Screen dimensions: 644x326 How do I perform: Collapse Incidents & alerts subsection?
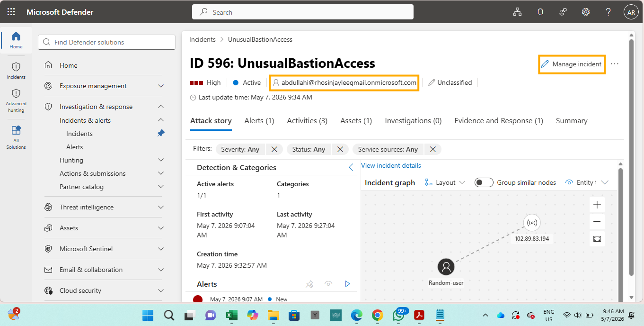[161, 120]
